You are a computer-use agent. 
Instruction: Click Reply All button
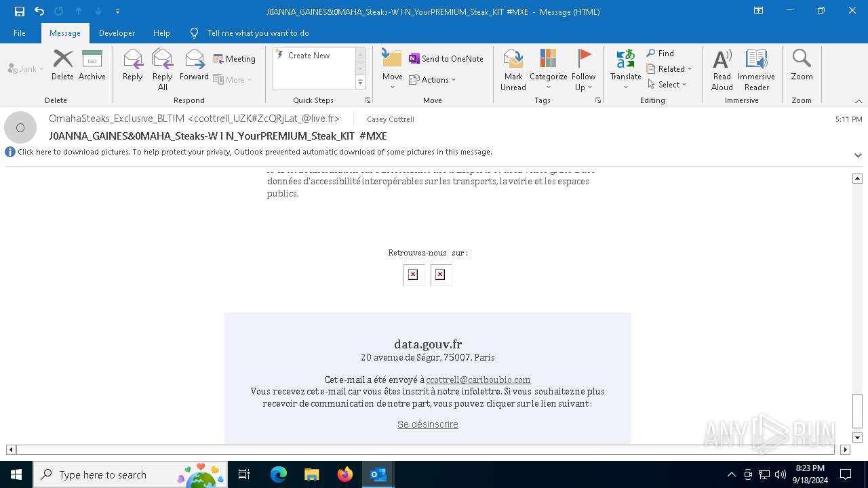[163, 70]
